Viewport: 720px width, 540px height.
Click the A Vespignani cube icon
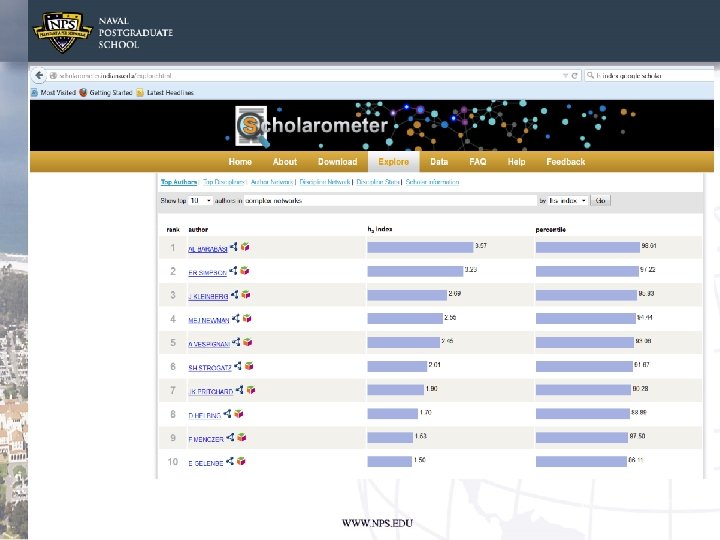click(x=248, y=342)
